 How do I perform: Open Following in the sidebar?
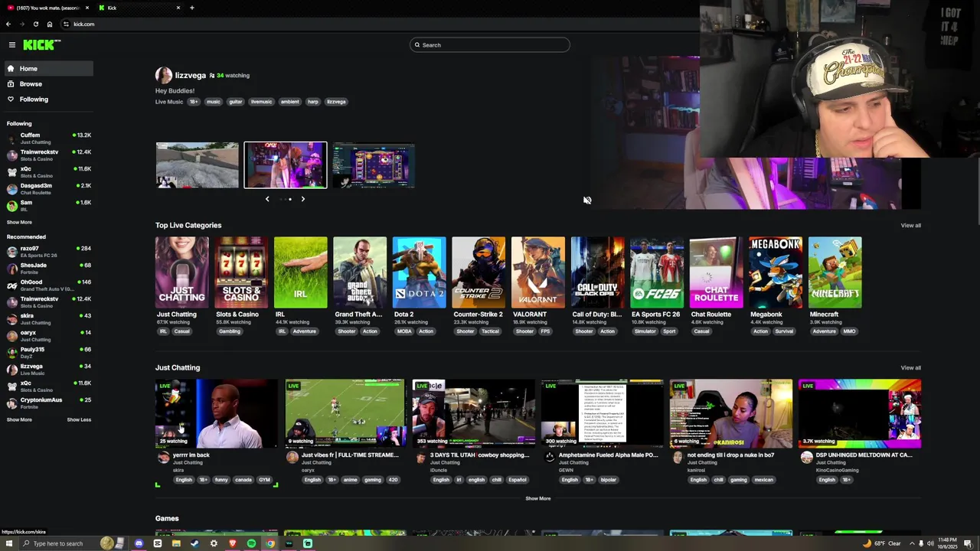pos(48,99)
